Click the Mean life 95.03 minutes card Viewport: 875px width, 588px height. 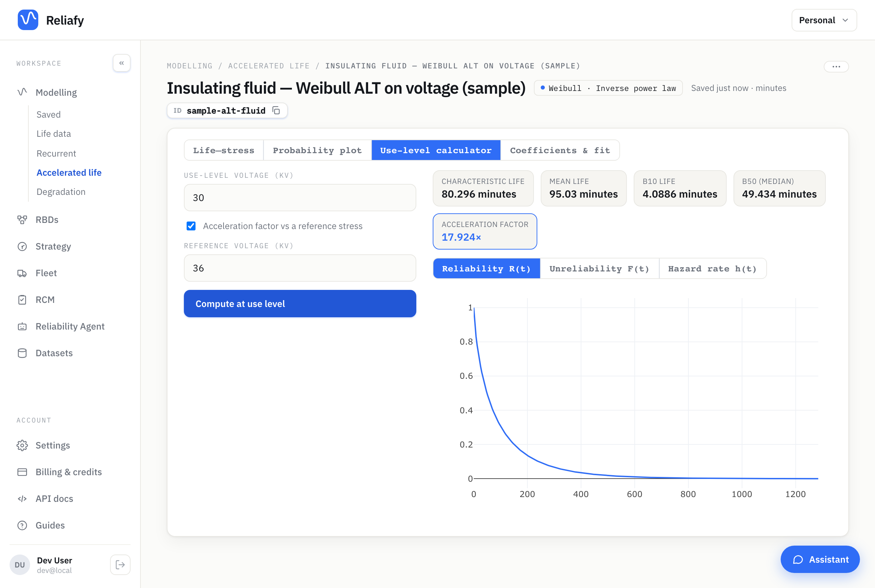(583, 188)
